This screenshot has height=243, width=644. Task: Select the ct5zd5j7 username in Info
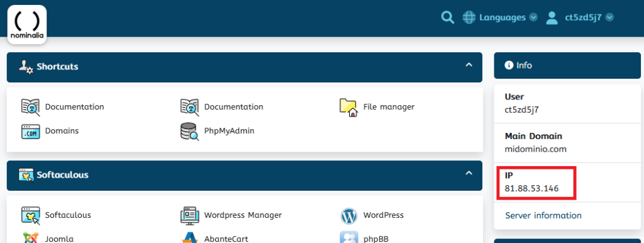point(521,110)
